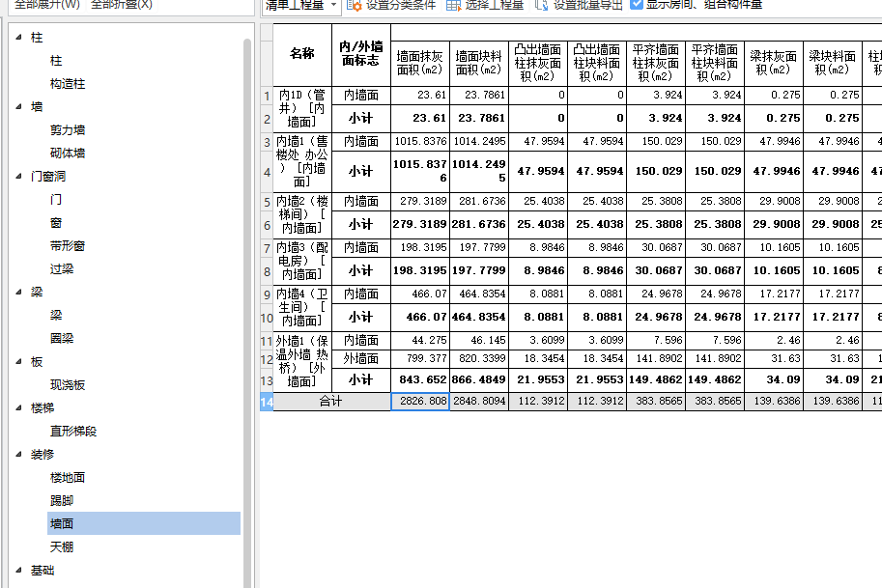Select 构造柱 in the tree
Screen dimensions: 882x588
[68, 84]
